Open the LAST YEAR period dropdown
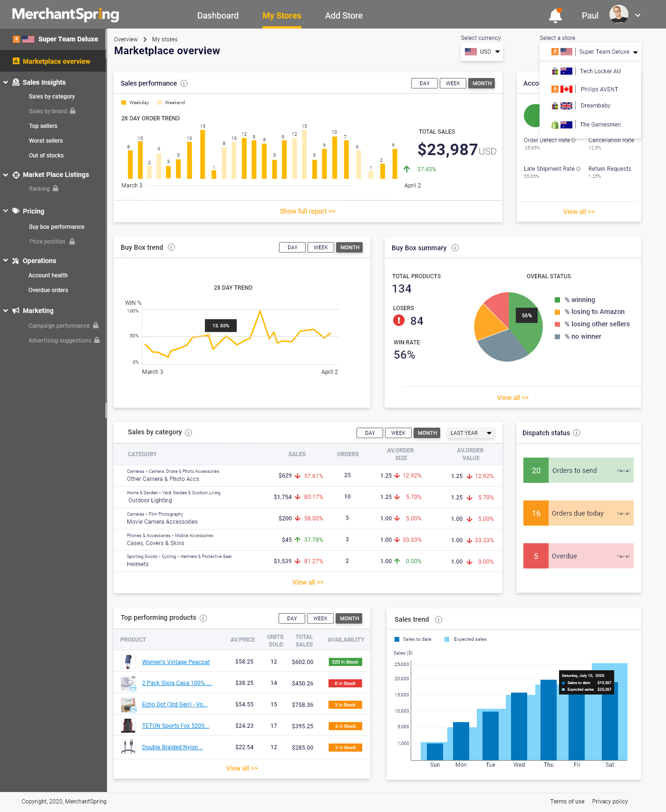Viewport: 666px width, 812px height. click(471, 433)
